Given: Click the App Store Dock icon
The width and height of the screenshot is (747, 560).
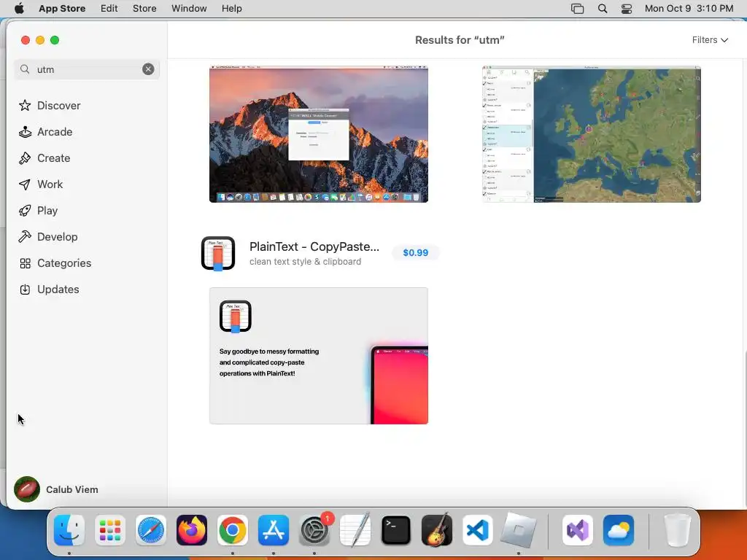Looking at the screenshot, I should [x=274, y=530].
